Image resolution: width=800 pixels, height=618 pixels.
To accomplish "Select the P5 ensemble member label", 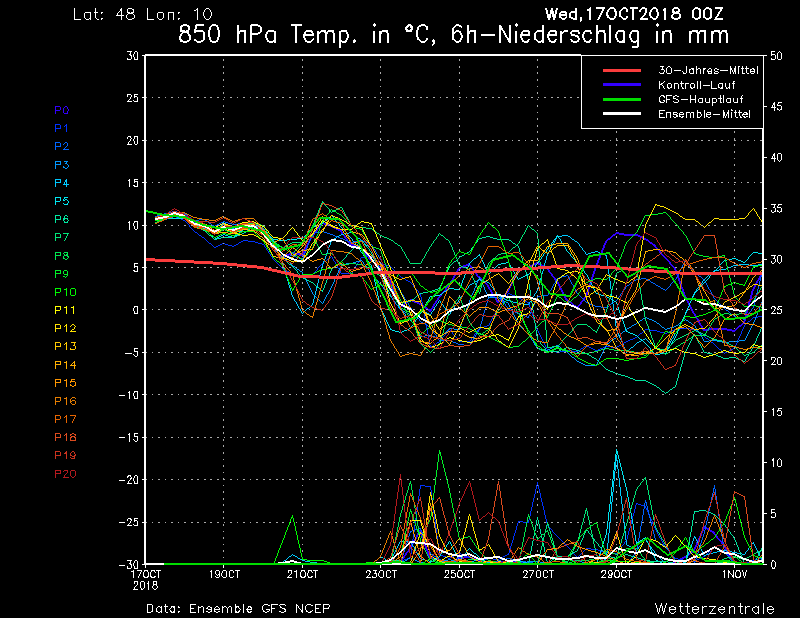I will tap(62, 201).
